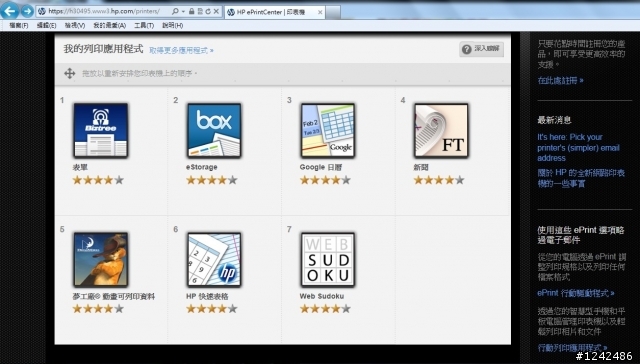Viewport: 640px width, 364px height.
Task: Open the box eStorage app icon
Action: coord(214,131)
